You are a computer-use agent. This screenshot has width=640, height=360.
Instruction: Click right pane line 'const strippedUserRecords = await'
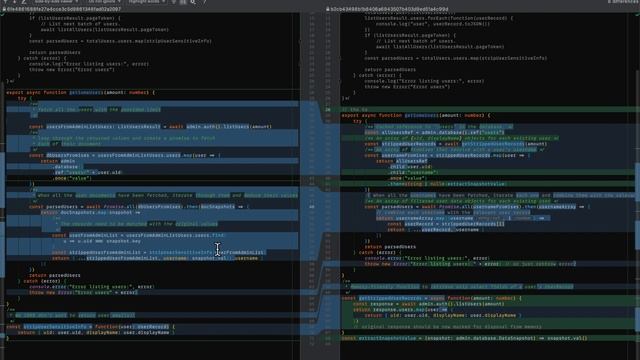click(x=456, y=144)
